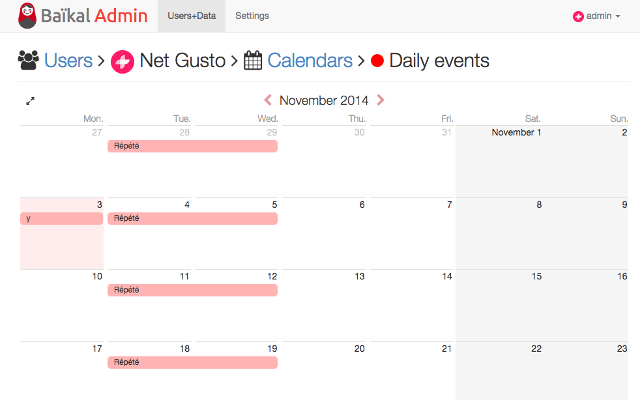Viewport: 640px width, 400px height.
Task: Follow the Users breadcrumb link
Action: coord(68,60)
